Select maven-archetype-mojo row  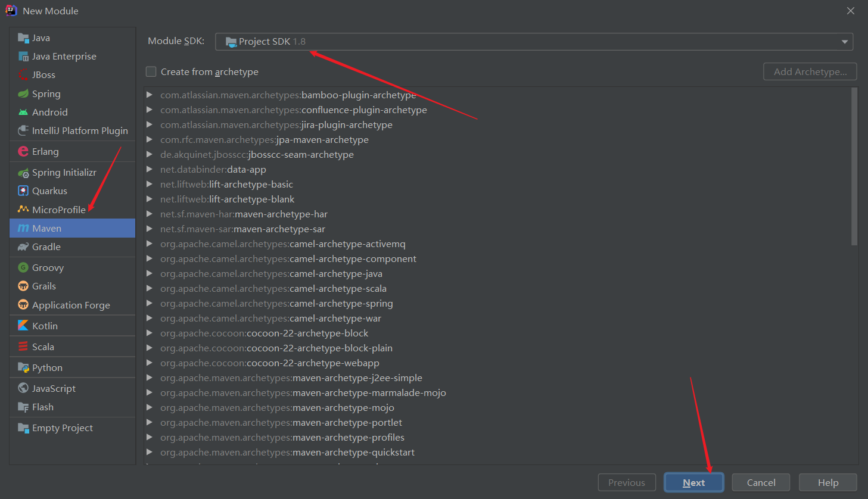pyautogui.click(x=498, y=407)
